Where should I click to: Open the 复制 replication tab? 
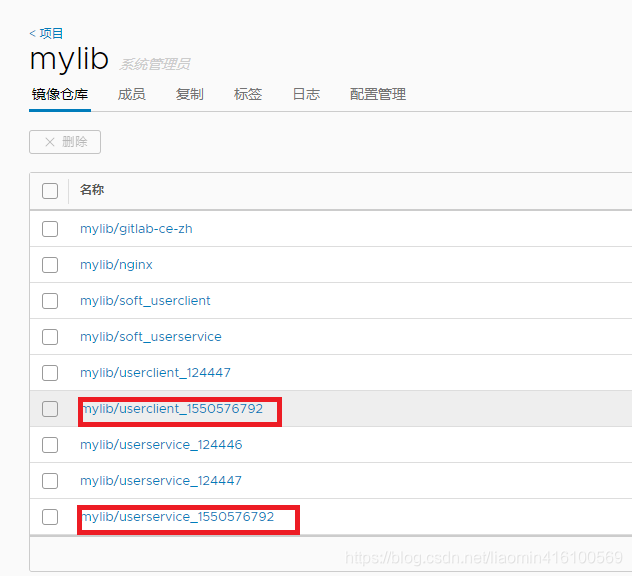pyautogui.click(x=189, y=94)
